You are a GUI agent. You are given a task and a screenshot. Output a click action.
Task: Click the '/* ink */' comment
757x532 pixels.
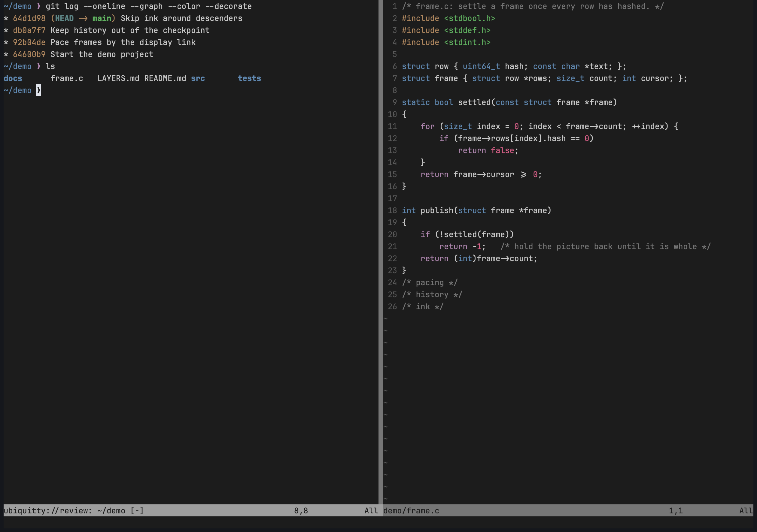[423, 307]
